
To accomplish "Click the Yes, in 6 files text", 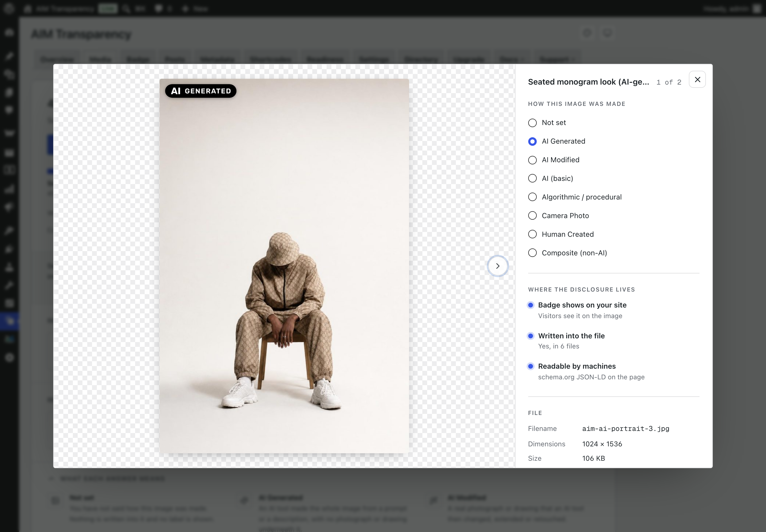I will pyautogui.click(x=558, y=346).
